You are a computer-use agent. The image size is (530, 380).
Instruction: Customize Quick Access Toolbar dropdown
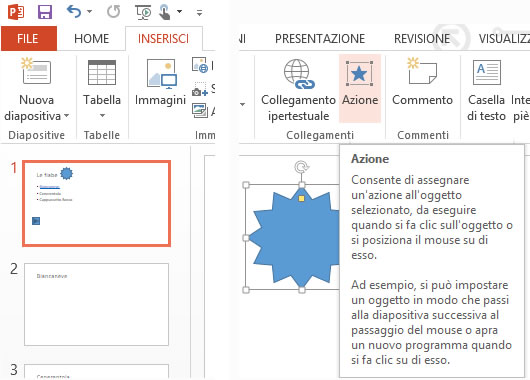199,13
